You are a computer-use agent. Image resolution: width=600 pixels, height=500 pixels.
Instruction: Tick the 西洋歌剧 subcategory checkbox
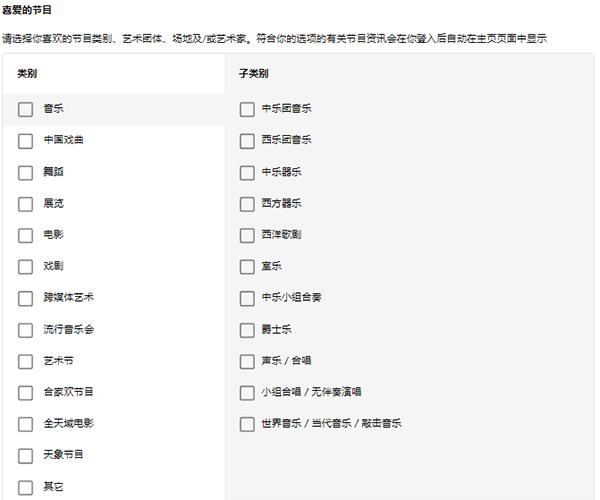pyautogui.click(x=247, y=235)
